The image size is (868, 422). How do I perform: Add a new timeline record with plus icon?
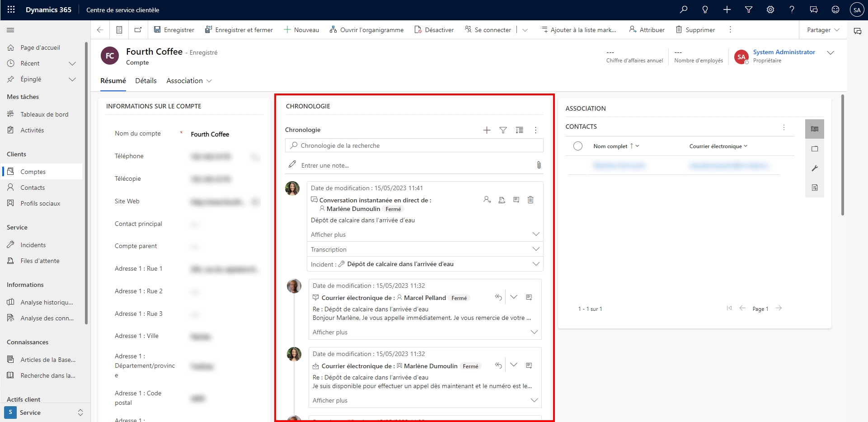pyautogui.click(x=487, y=130)
